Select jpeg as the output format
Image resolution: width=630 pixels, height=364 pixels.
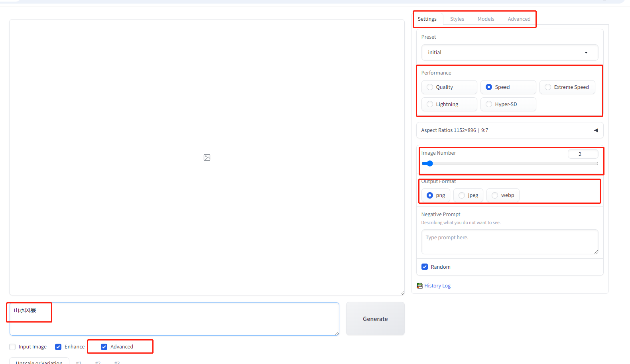[462, 195]
